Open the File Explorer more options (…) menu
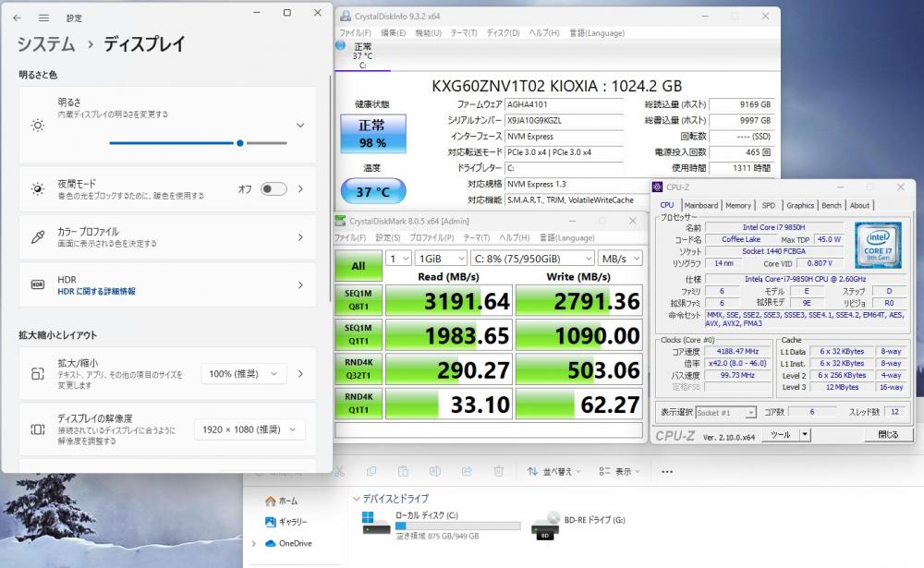This screenshot has width=924, height=568. [x=667, y=471]
